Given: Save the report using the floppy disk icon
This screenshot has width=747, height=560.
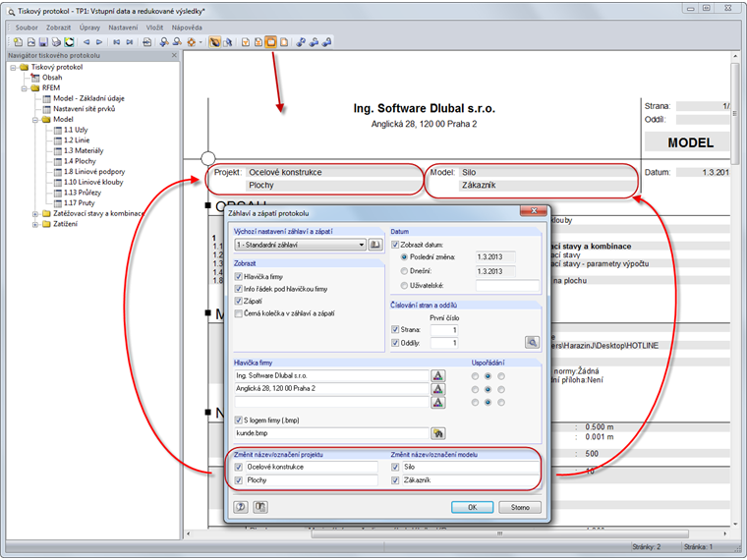Looking at the screenshot, I should tap(43, 42).
